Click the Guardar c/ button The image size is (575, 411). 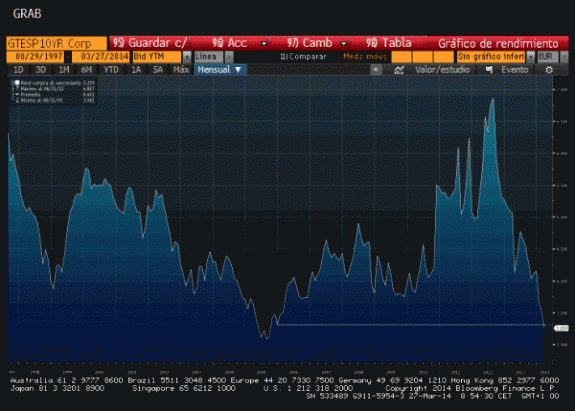pyautogui.click(x=150, y=43)
